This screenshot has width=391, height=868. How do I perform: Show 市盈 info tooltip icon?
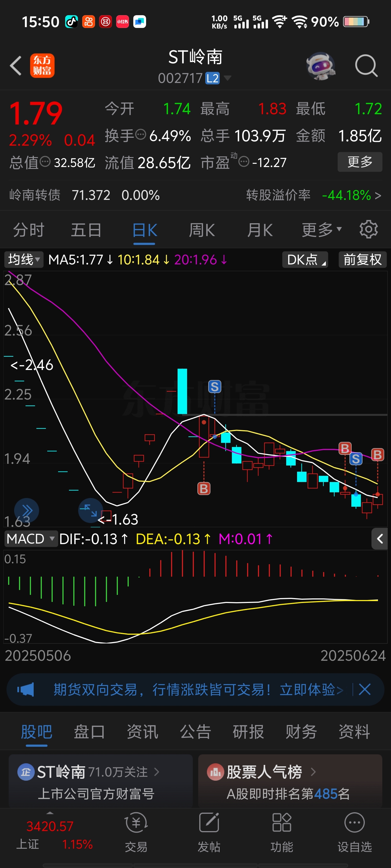pos(244,162)
